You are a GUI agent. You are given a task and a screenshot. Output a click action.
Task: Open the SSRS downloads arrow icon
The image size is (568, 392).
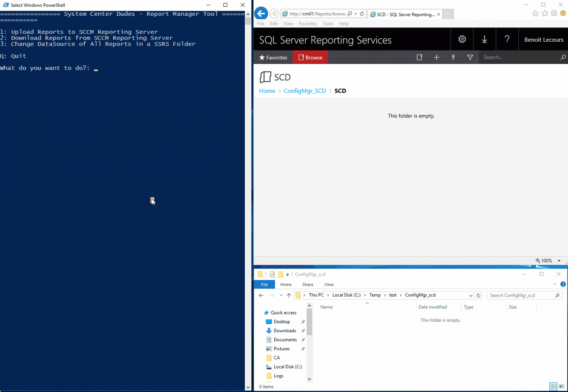pos(485,39)
